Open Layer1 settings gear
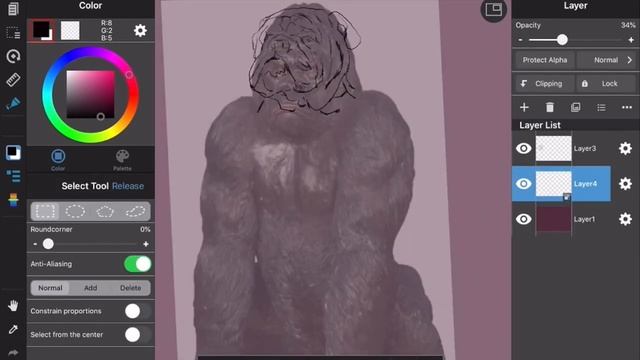This screenshot has width=640, height=360. (x=625, y=219)
